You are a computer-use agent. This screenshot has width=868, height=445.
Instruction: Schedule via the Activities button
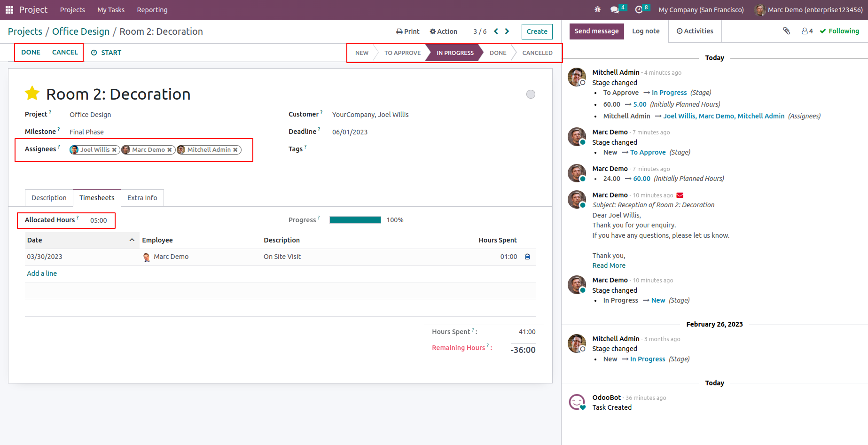695,31
